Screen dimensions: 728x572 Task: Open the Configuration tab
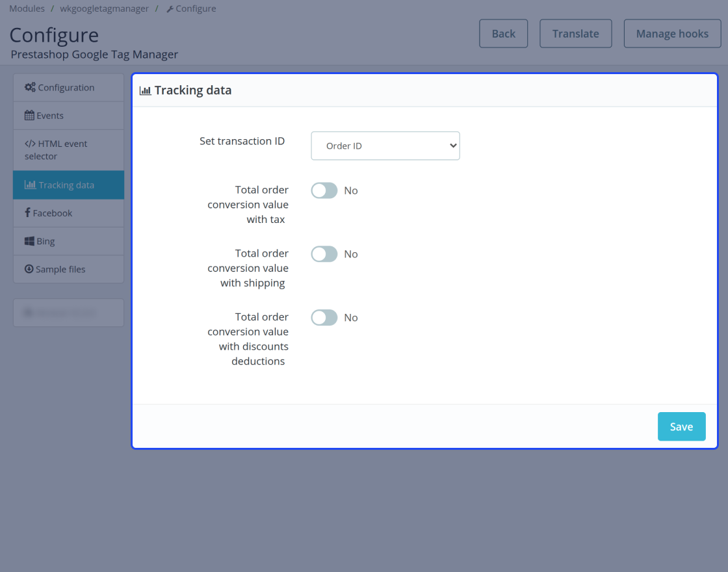(x=69, y=87)
